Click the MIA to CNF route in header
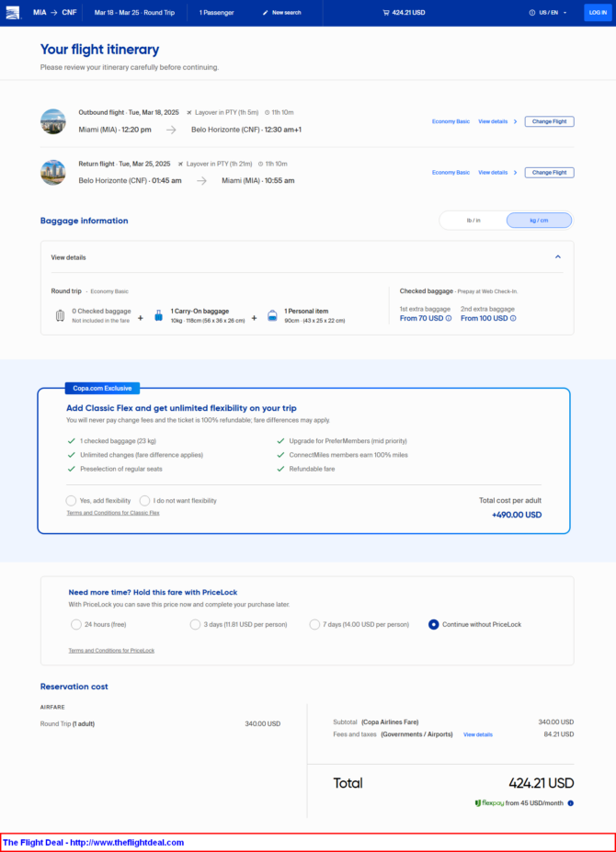This screenshot has width=616, height=852. 54,13
